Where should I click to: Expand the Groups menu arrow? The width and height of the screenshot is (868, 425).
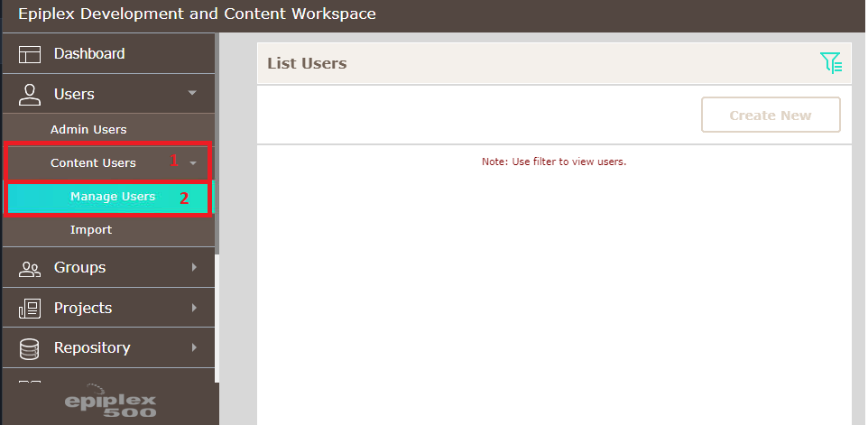point(194,267)
